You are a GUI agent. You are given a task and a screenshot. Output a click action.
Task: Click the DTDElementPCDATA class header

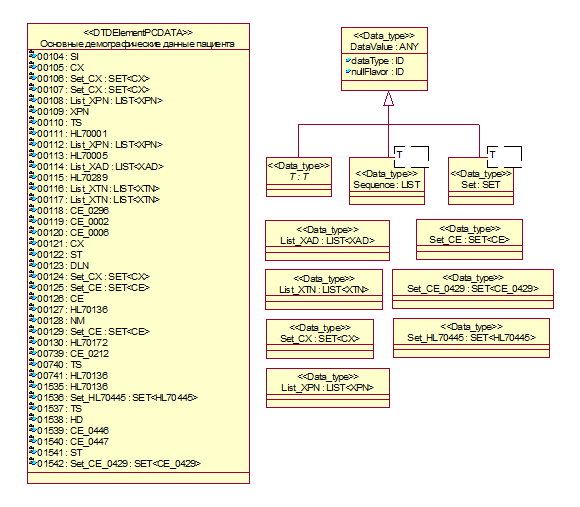138,38
